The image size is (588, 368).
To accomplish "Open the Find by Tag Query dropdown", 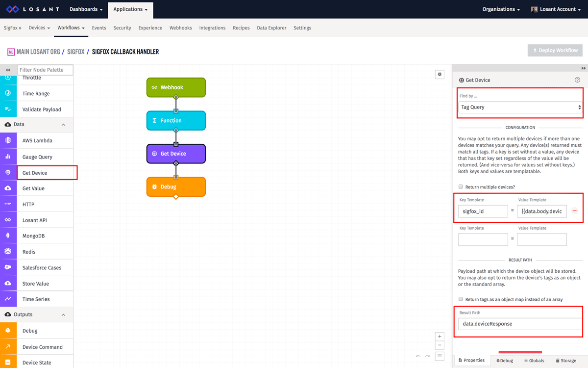I will [x=520, y=107].
